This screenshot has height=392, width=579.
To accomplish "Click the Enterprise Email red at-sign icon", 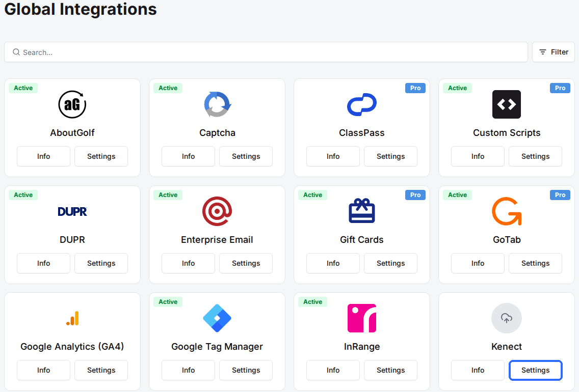I will coord(217,211).
